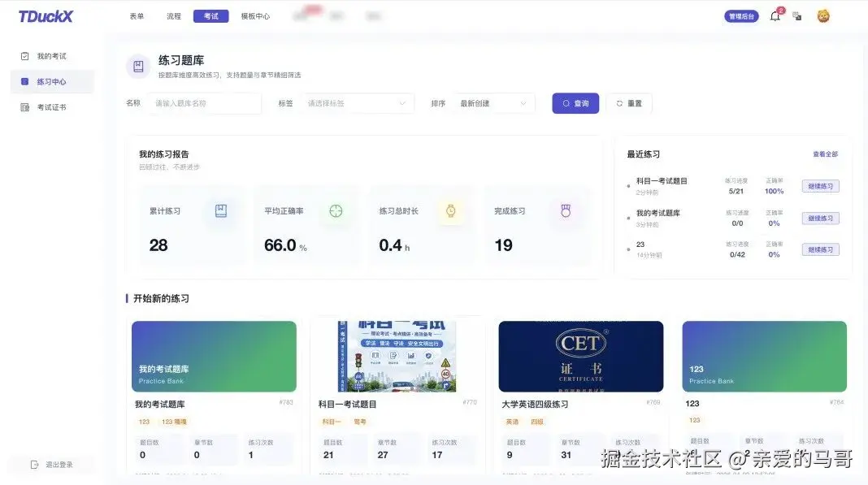Viewport: 868px width, 485px height.
Task: Click the 科目一考试题目 card title
Action: click(x=347, y=405)
